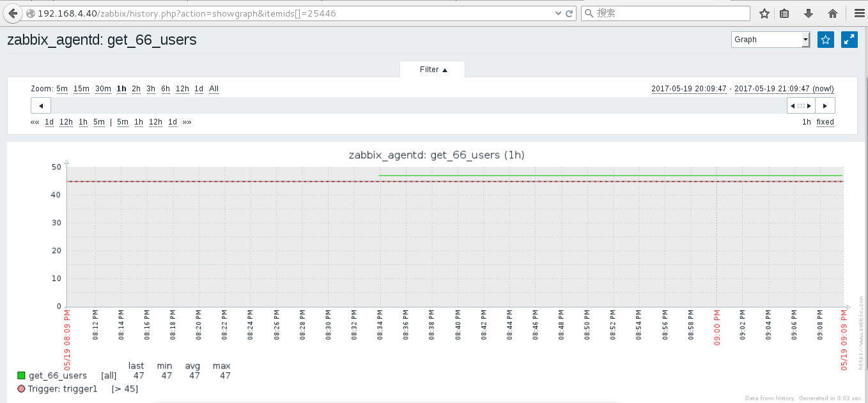
Task: Open the Graph view type dropdown
Action: [771, 40]
